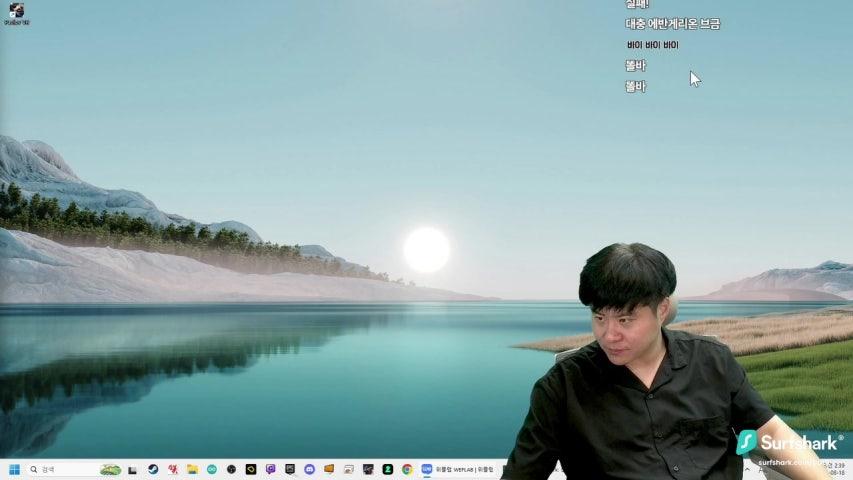Switch to the WEPLAB taskbar window
The width and height of the screenshot is (853, 480).
pyautogui.click(x=458, y=469)
